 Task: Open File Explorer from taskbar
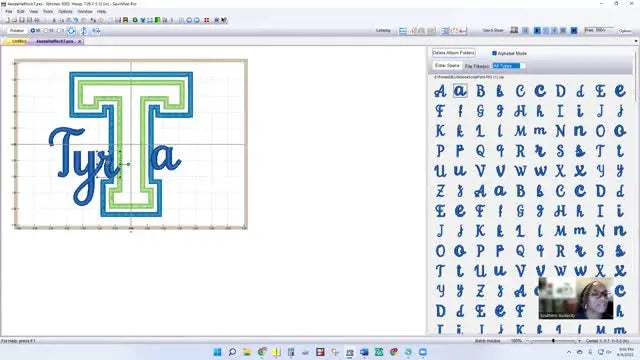[247, 352]
